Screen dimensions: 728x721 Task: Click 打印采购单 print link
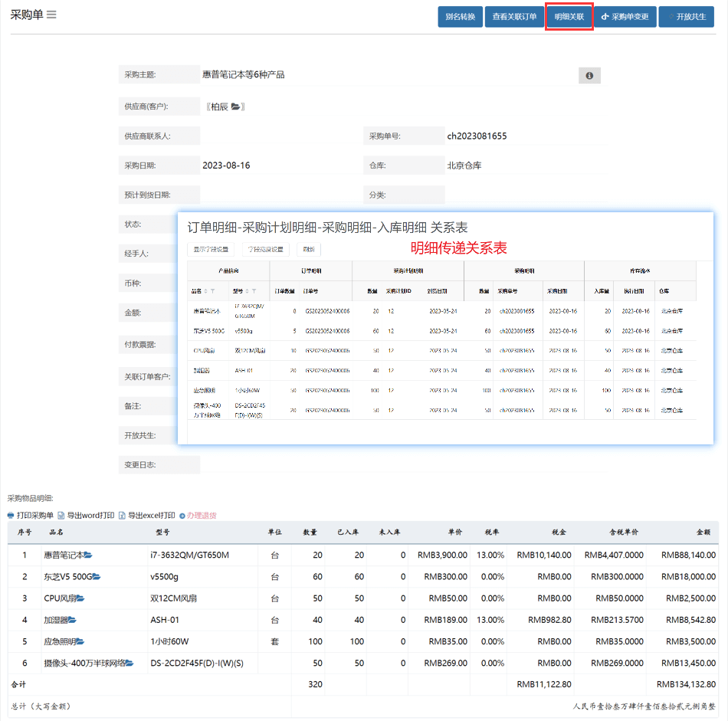(x=31, y=515)
